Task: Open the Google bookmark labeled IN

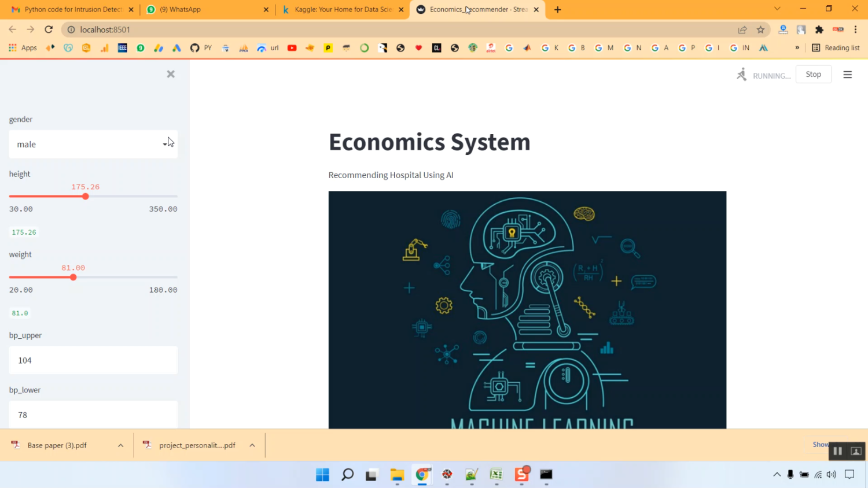Action: (x=740, y=48)
